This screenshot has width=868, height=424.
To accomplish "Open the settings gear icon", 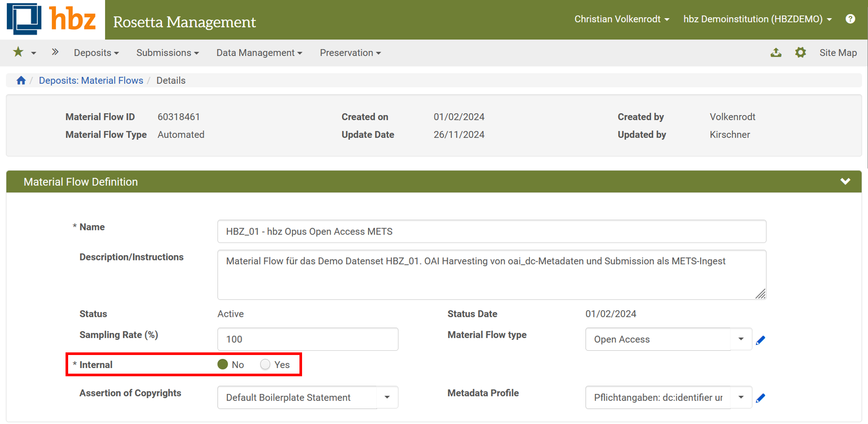I will tap(801, 53).
